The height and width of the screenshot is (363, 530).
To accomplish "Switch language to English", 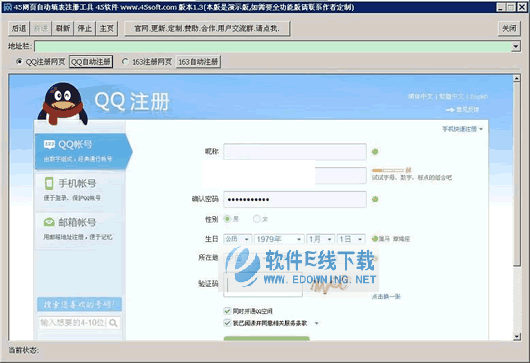I will 479,97.
